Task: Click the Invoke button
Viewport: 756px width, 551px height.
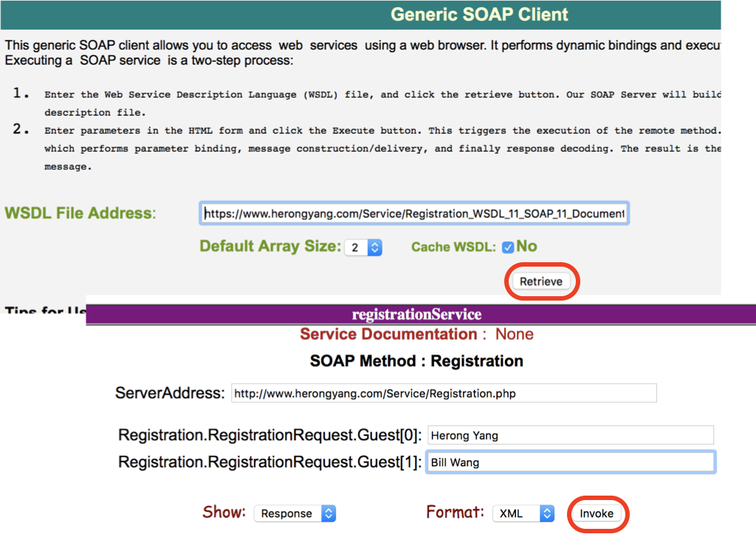Action: tap(597, 513)
